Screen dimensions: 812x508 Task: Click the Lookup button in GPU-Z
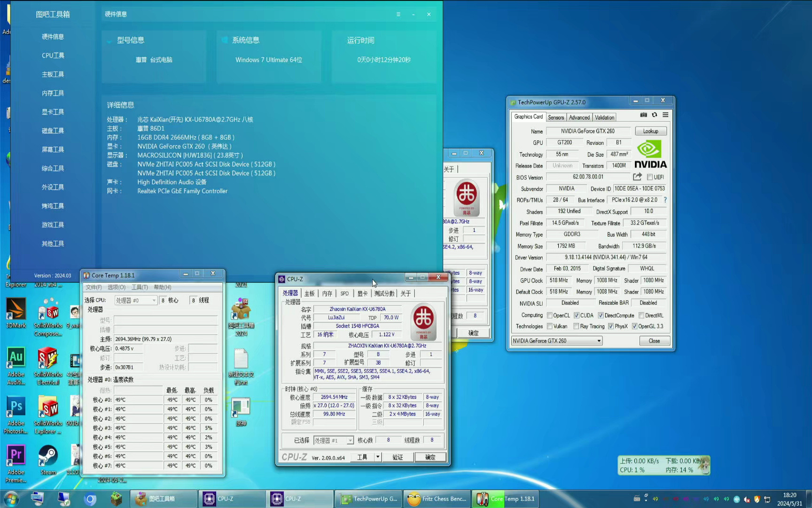point(650,131)
